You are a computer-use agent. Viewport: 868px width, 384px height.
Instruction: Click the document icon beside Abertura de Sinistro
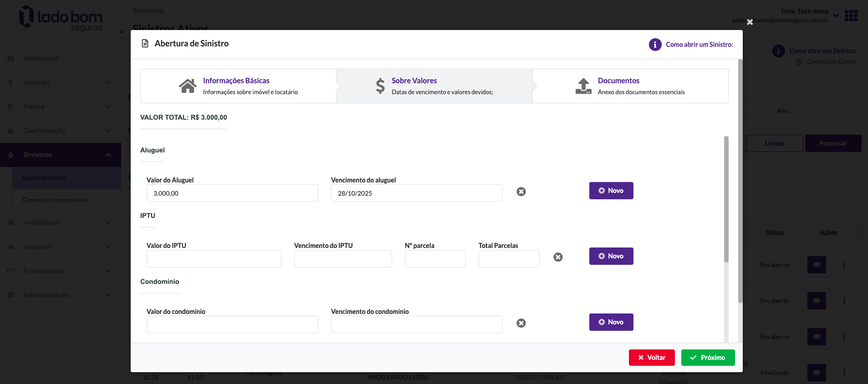point(145,44)
